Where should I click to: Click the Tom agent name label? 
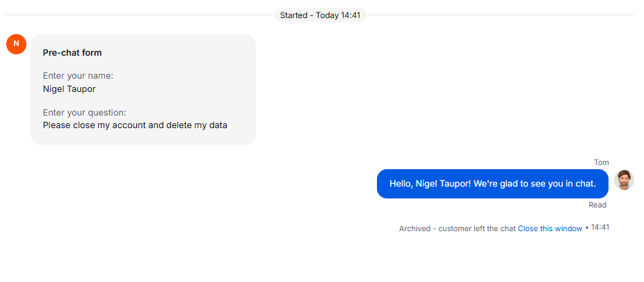(x=602, y=162)
